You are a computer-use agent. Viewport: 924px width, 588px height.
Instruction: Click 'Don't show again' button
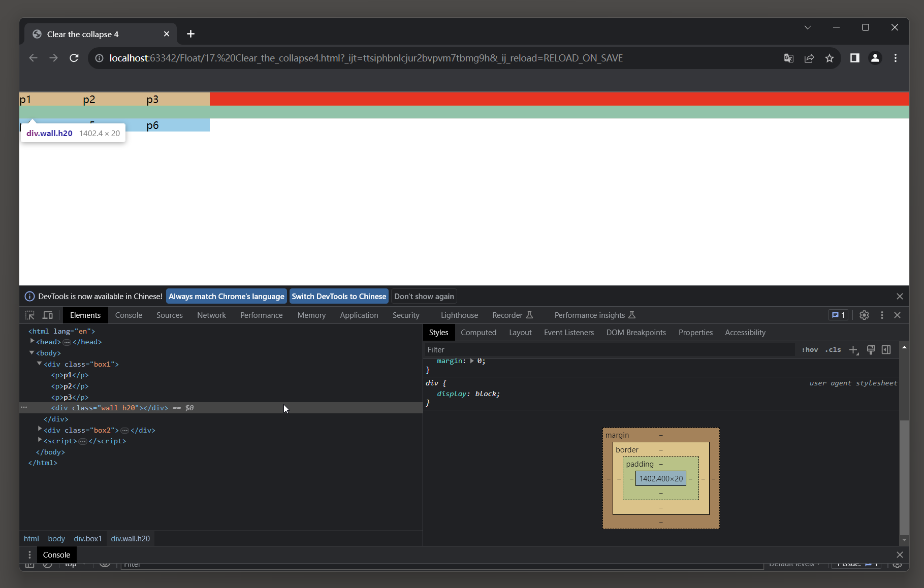point(424,297)
